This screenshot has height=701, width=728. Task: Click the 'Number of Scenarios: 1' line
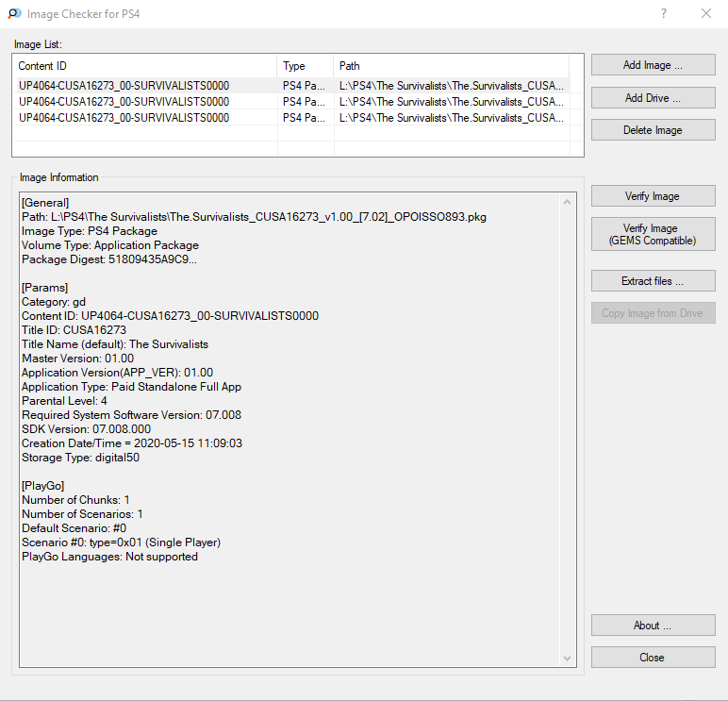click(x=82, y=514)
